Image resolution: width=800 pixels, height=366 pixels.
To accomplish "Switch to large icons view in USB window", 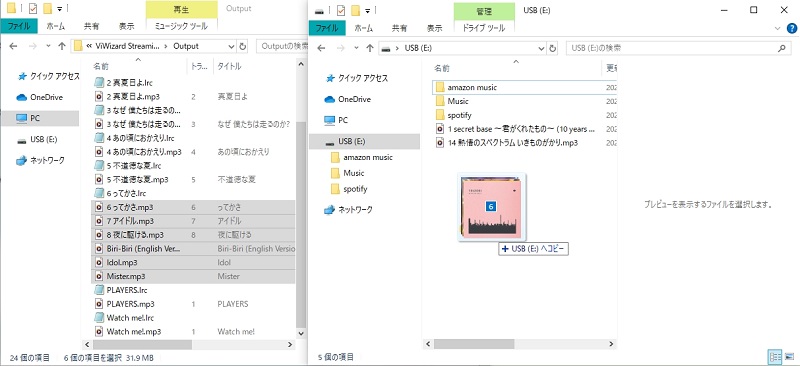I will (x=789, y=356).
